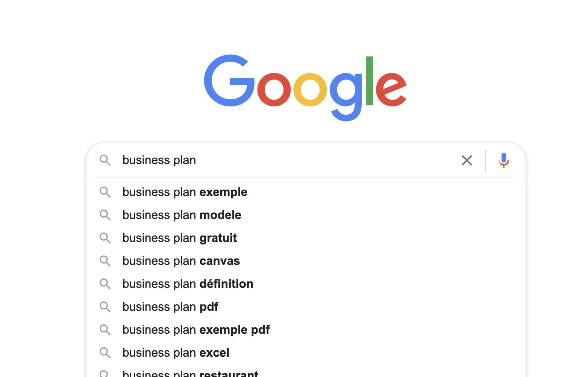This screenshot has width=588, height=377.
Task: Click inside the search input field
Action: [263, 160]
